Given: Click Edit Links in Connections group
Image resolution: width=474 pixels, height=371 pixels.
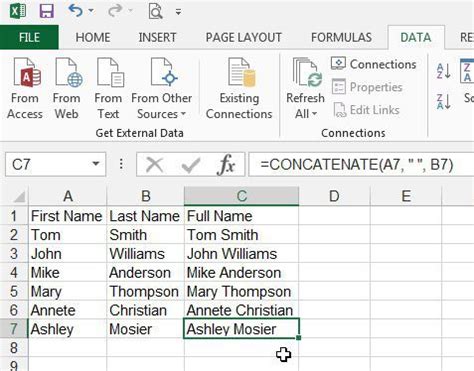Looking at the screenshot, I should pos(366,110).
